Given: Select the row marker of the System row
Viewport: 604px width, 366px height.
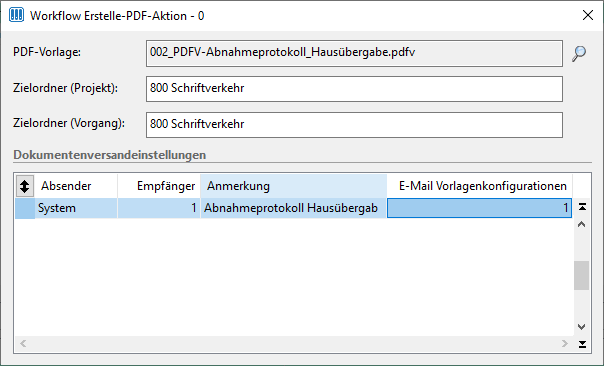Looking at the screenshot, I should tap(25, 208).
